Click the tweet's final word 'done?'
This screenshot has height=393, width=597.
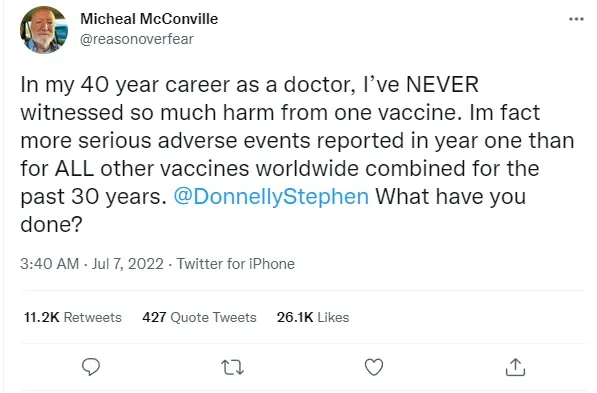point(51,224)
